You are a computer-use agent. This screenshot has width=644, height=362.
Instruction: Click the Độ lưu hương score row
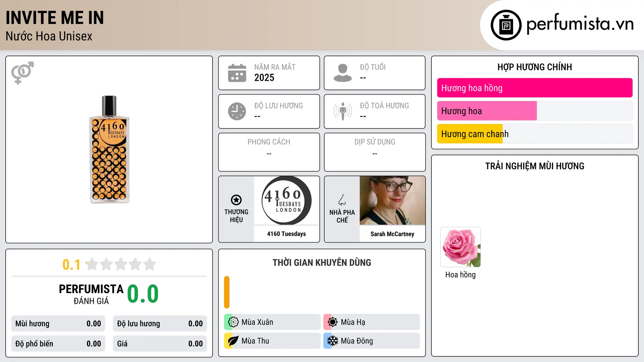(x=160, y=324)
